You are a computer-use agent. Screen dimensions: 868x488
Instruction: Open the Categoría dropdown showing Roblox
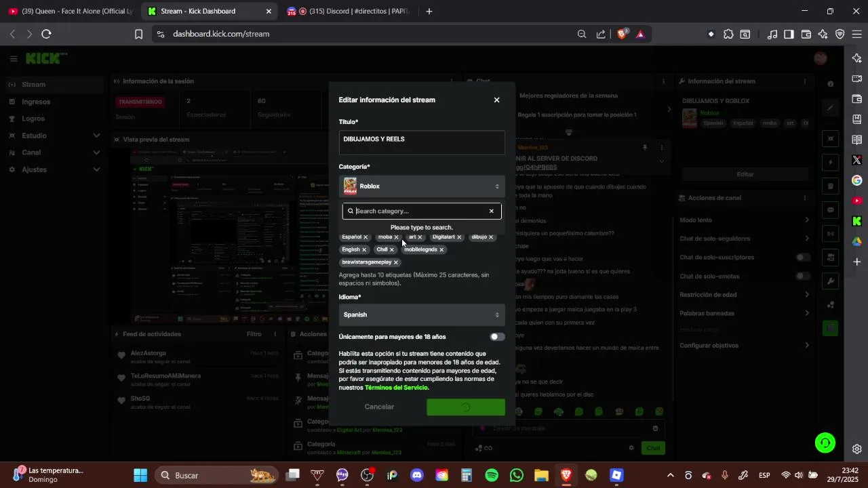(x=422, y=186)
